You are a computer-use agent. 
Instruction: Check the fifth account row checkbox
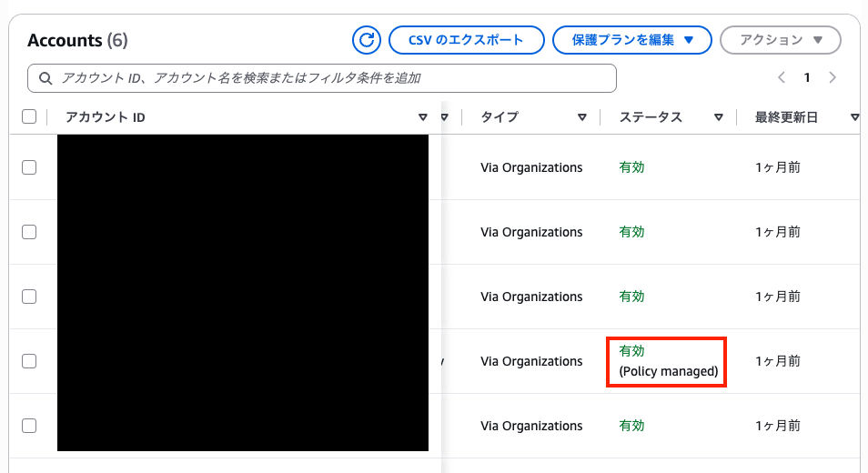[x=29, y=426]
